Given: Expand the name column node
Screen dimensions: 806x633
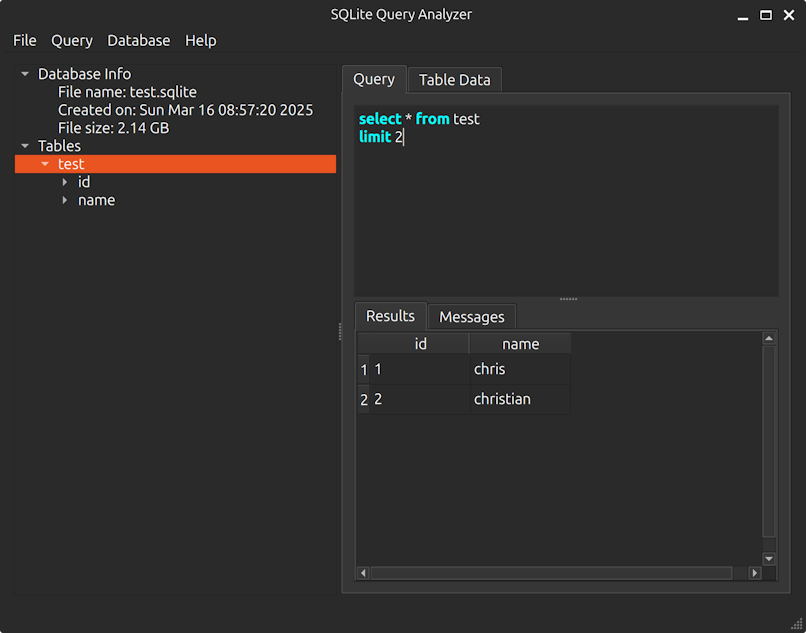Looking at the screenshot, I should [65, 200].
